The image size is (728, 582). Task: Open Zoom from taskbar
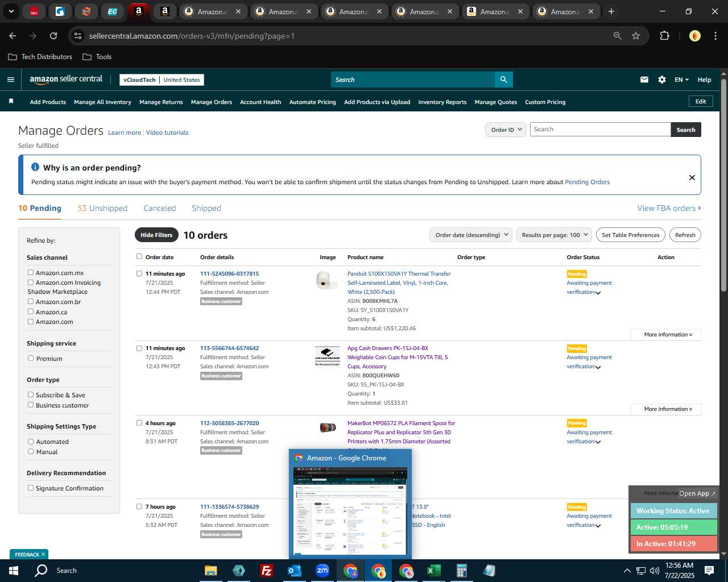pos(322,571)
